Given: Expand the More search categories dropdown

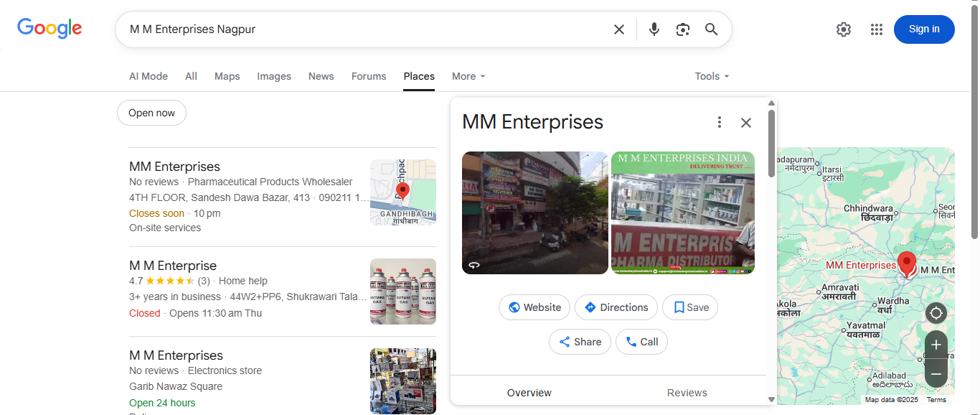Looking at the screenshot, I should [x=468, y=76].
